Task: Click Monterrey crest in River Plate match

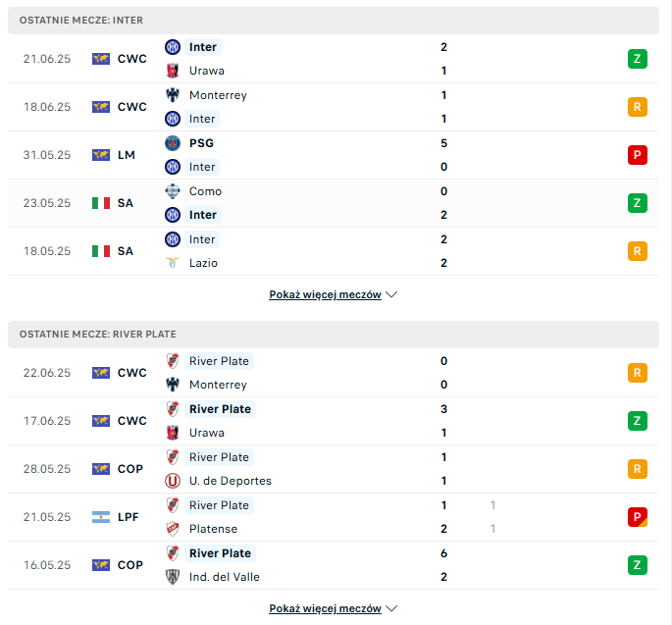Action: [x=173, y=385]
